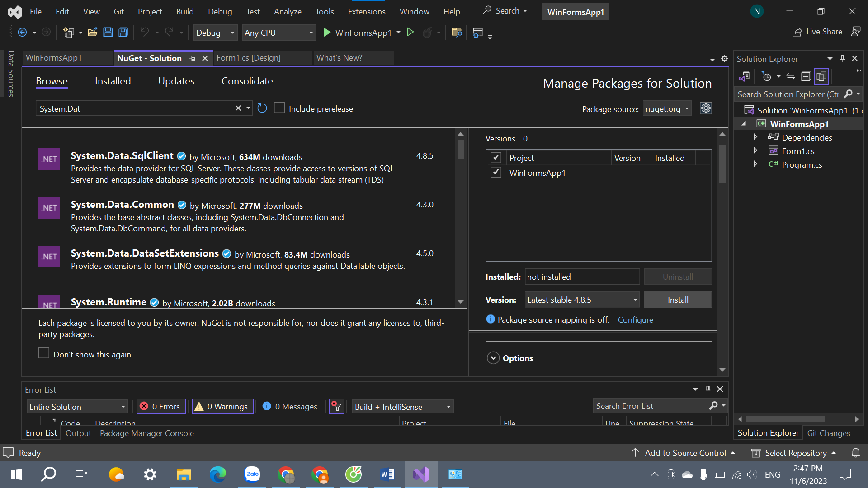Open Microsoft Edge from the taskbar
The height and width of the screenshot is (488, 868).
click(218, 474)
